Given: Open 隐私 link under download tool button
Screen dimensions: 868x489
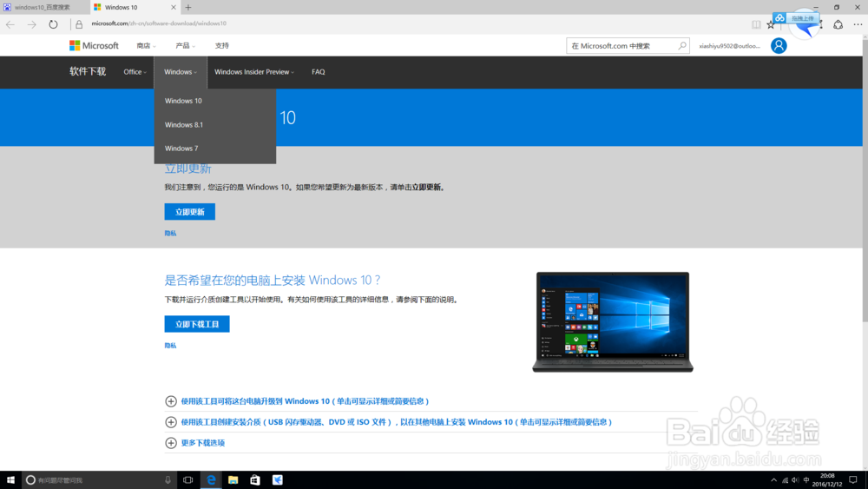Looking at the screenshot, I should pos(170,346).
